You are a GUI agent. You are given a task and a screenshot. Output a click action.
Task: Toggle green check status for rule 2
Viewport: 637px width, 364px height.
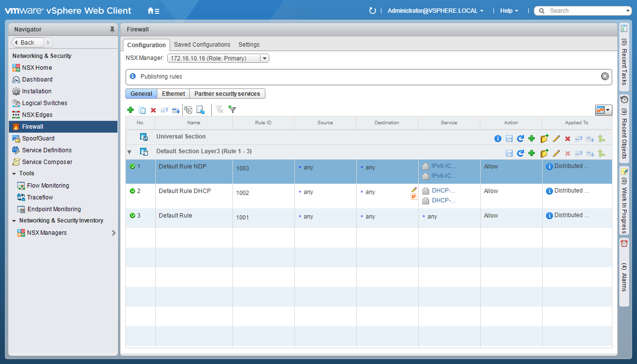click(132, 191)
